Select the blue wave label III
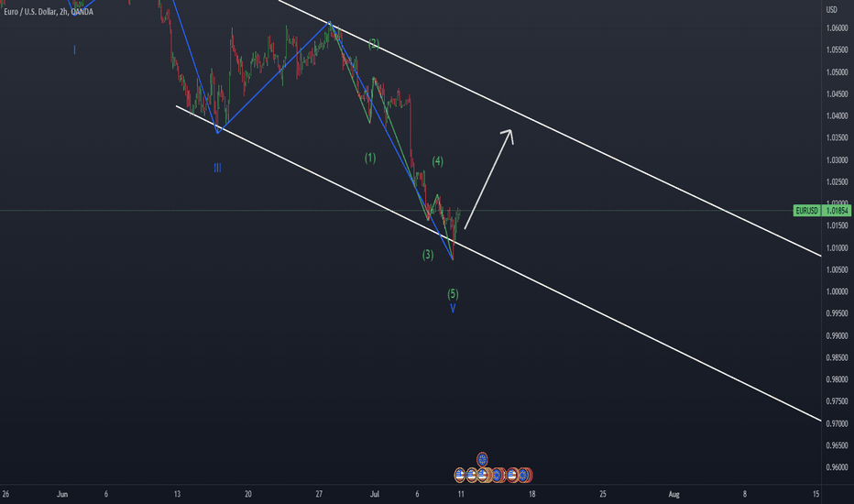The image size is (854, 504). pyautogui.click(x=217, y=168)
